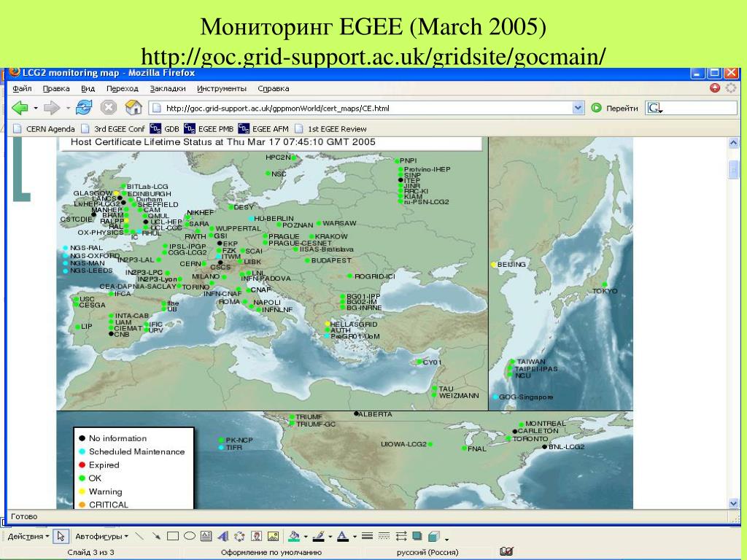Screen dimensions: 747x560
Task: Open the EGEE PMB bookmark
Action: [x=209, y=128]
